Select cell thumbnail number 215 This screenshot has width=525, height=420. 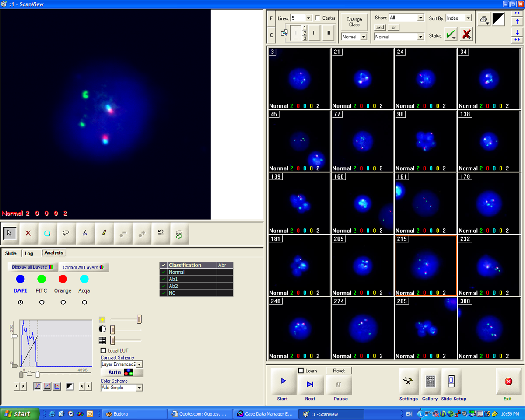(426, 265)
